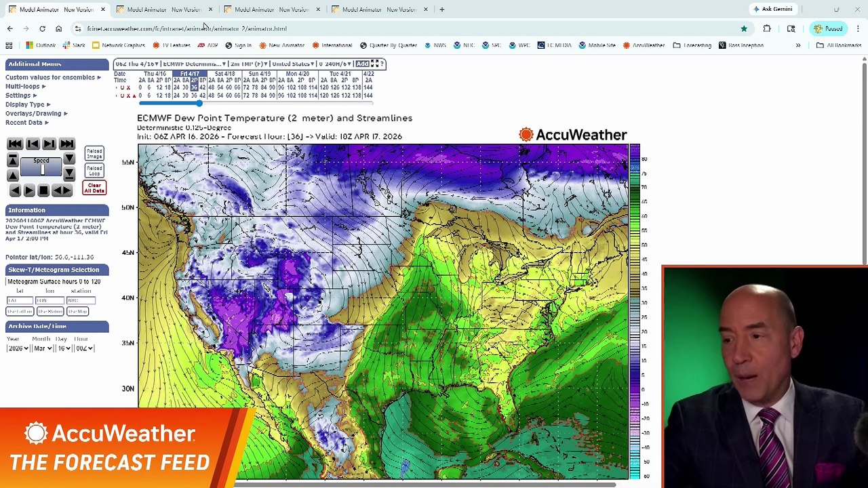Click the Add button in model toolbar
Screen dimensions: 868x488
[x=362, y=64]
